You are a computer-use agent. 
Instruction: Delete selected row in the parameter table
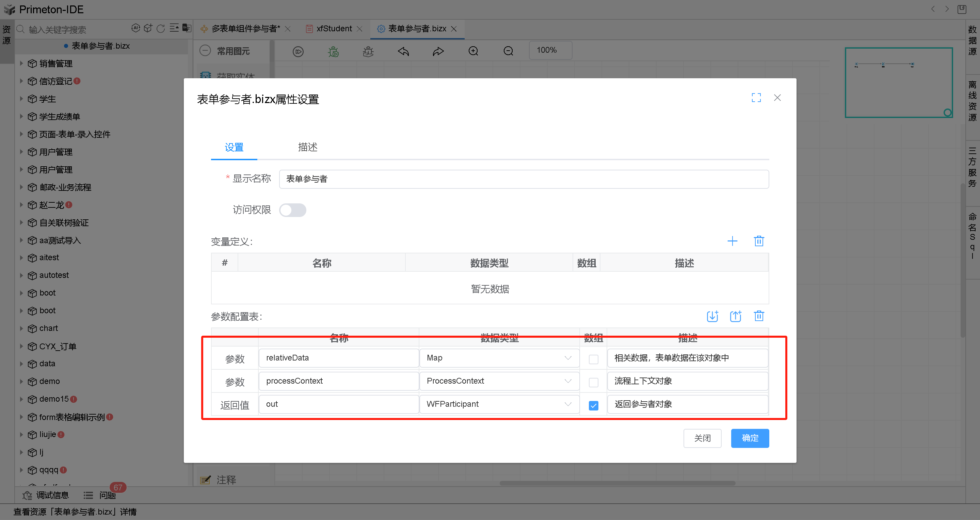pyautogui.click(x=759, y=316)
